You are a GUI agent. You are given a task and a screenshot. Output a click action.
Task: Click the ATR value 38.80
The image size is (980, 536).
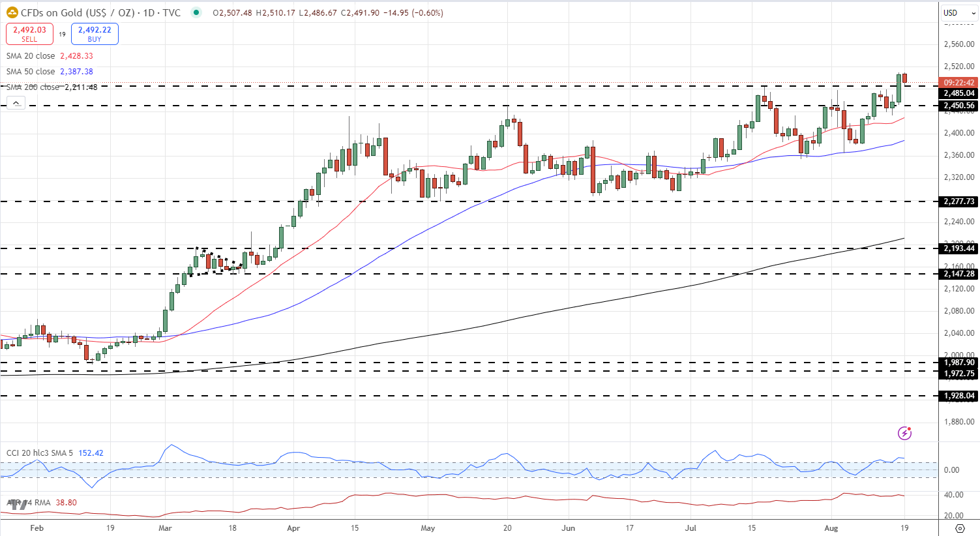pyautogui.click(x=66, y=503)
